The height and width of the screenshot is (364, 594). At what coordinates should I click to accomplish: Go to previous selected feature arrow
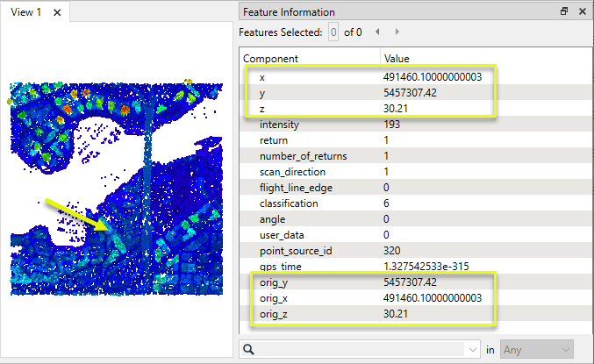pos(376,32)
